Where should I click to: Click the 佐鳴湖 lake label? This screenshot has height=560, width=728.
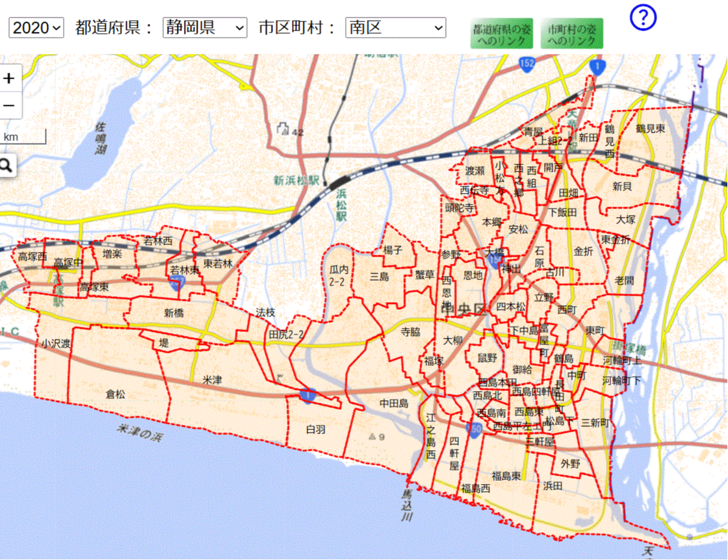[x=100, y=138]
